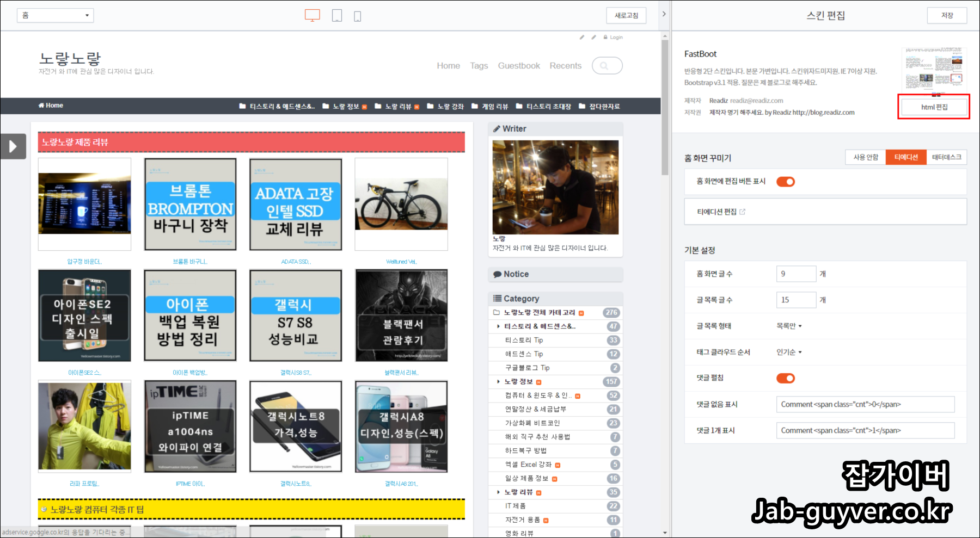Click first pencil icon left of Login
Viewport: 980px width, 538px height.
coord(582,38)
